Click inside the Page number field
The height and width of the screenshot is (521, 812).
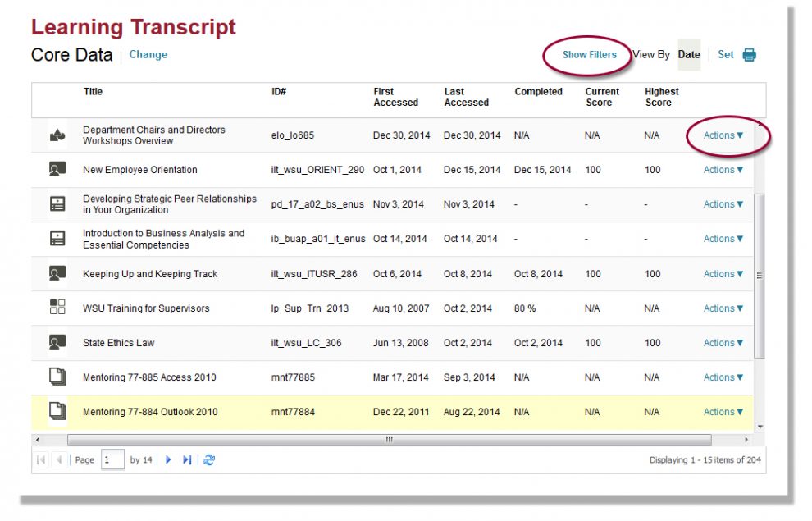point(112,459)
